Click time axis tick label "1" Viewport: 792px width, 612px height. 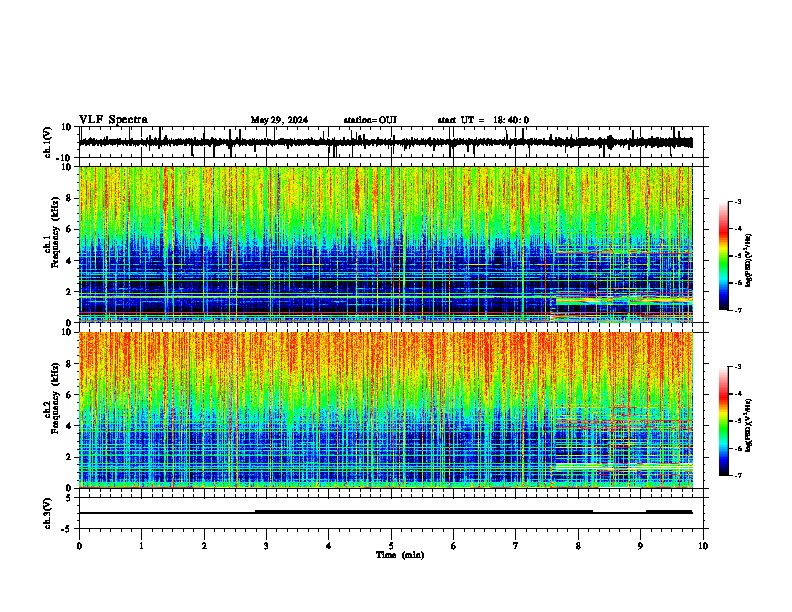141,546
